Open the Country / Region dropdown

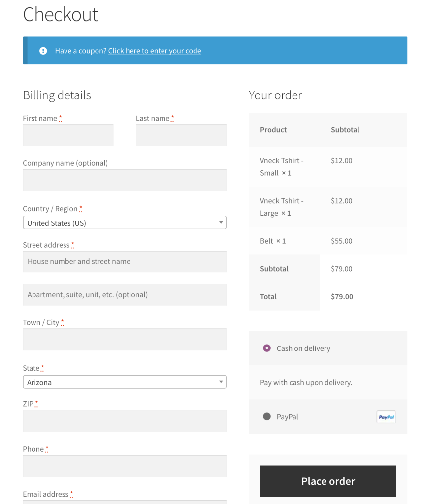(125, 223)
